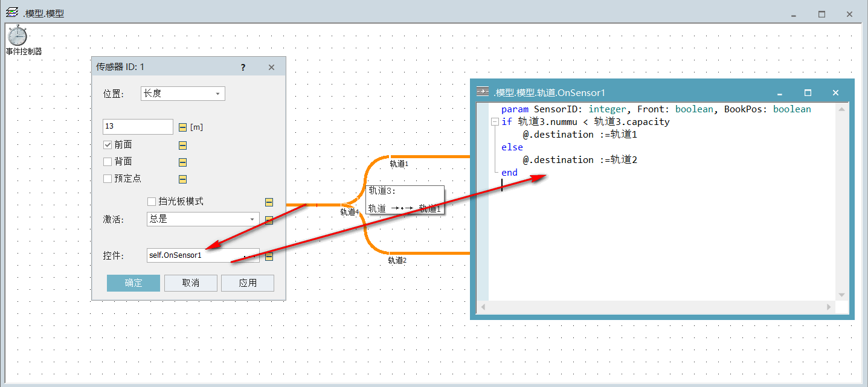Toggle inheritance button beside 激活 dropdown
The width and height of the screenshot is (868, 387).
(x=269, y=220)
